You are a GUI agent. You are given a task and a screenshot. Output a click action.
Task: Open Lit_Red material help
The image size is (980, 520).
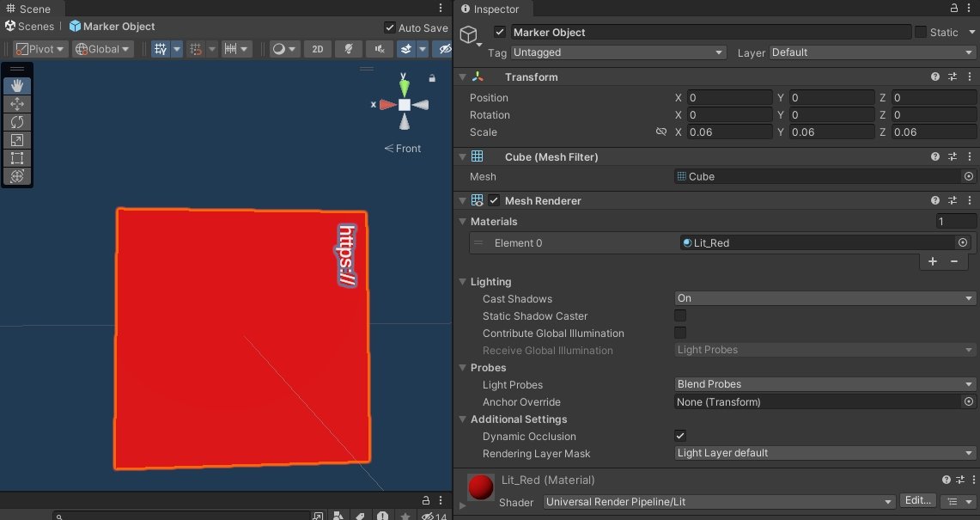coord(947,480)
